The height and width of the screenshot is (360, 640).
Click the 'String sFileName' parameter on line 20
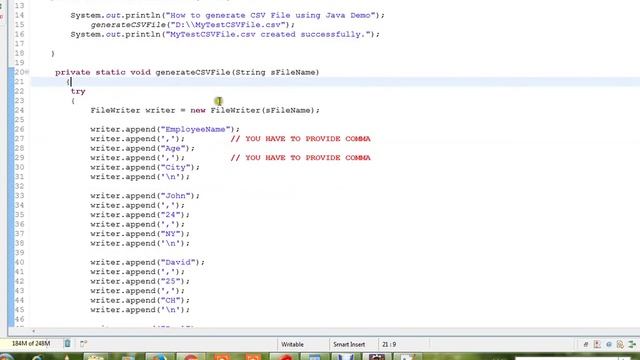pyautogui.click(x=275, y=72)
